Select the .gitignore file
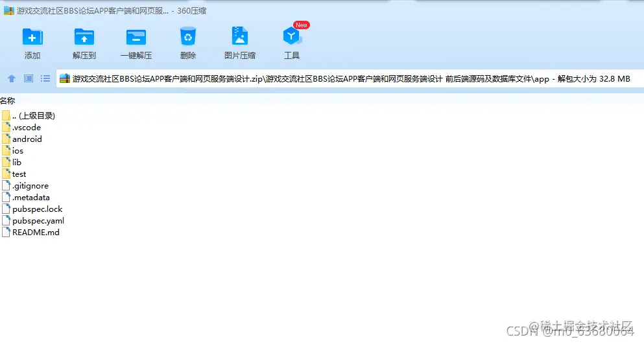 [x=25, y=185]
